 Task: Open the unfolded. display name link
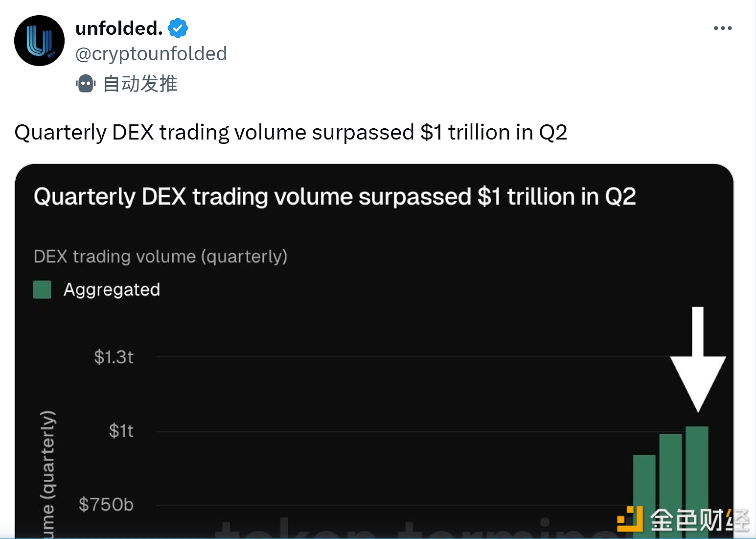(x=119, y=28)
